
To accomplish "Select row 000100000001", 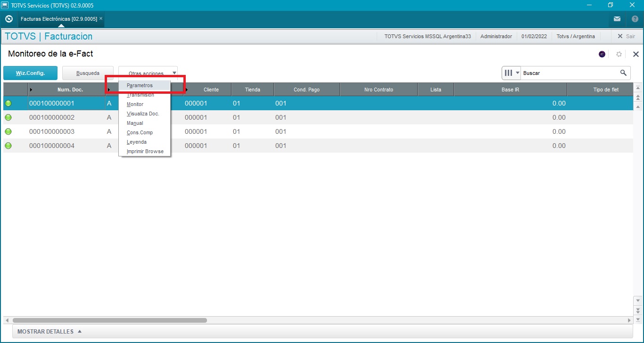I will (x=318, y=103).
